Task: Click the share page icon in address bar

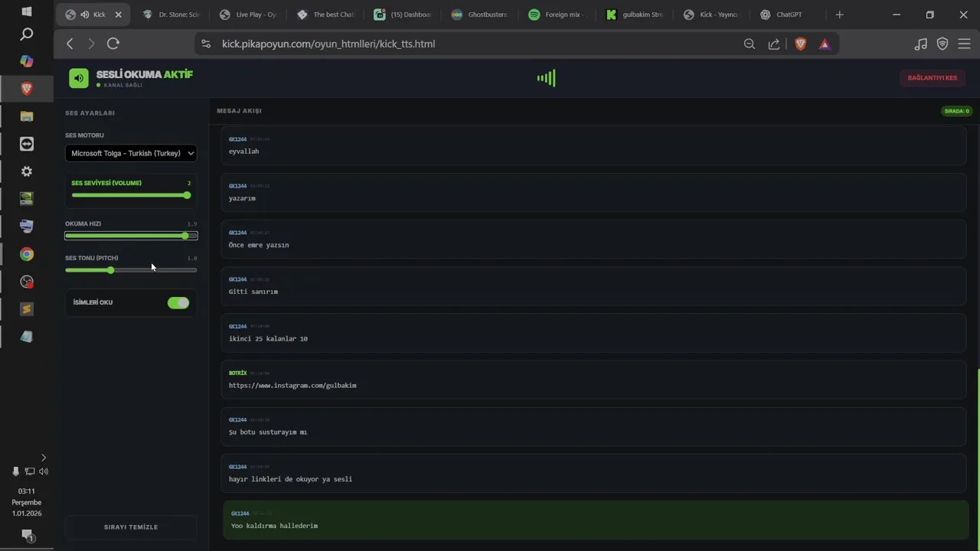Action: point(774,44)
